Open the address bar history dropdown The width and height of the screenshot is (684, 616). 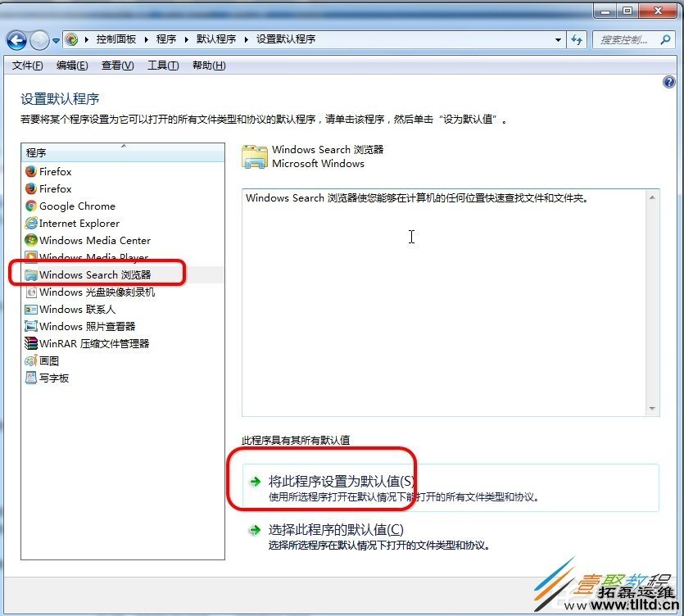pyautogui.click(x=559, y=38)
